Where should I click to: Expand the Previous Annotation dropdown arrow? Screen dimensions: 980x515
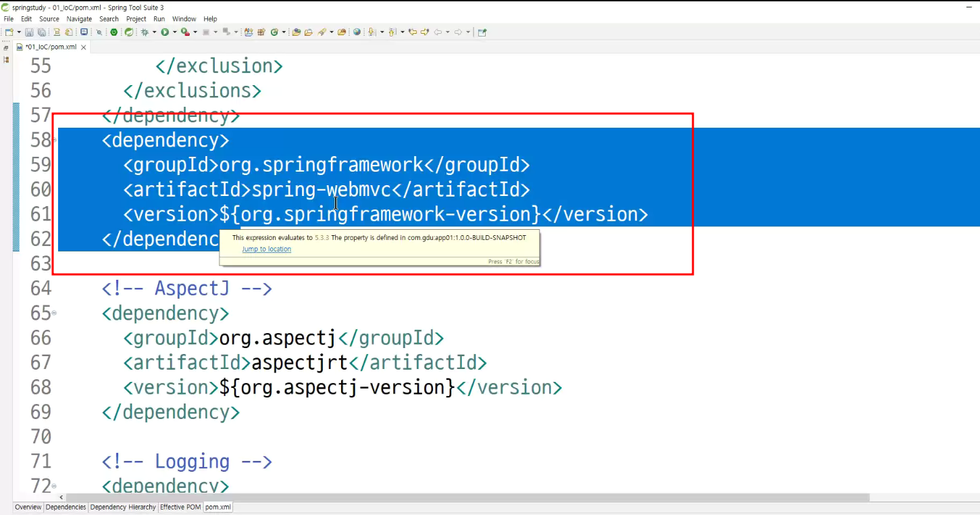402,32
